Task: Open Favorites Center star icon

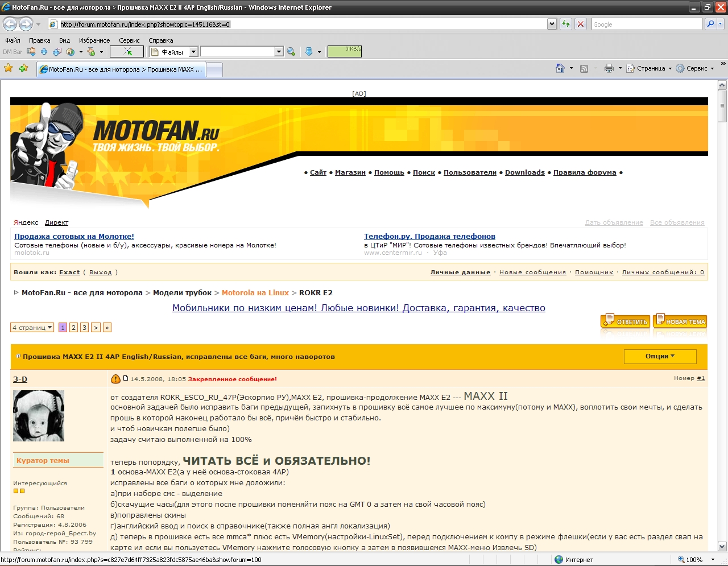Action: tap(9, 68)
